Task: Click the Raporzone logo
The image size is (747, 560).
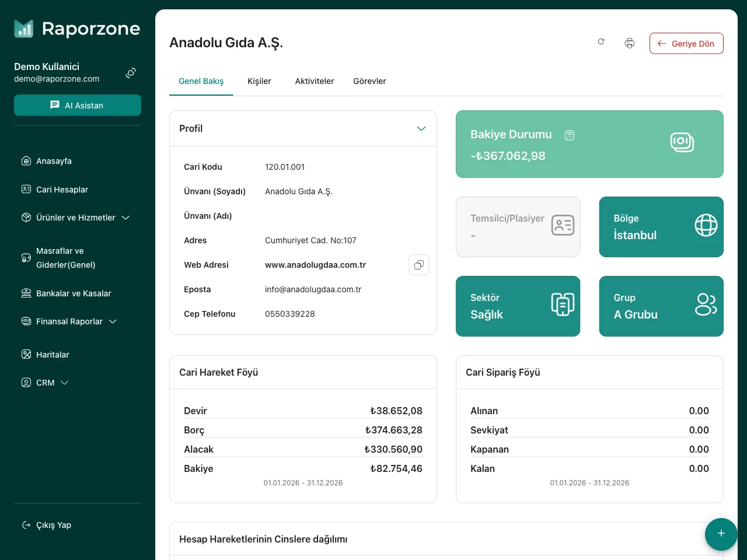Action: 77,29
